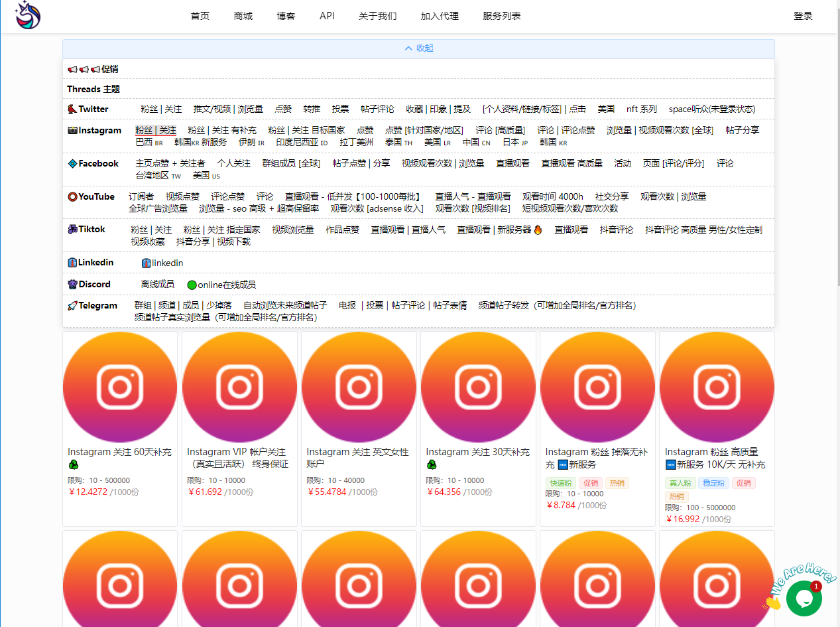Select Facebook 主页点赞 + 关注者
Image resolution: width=840 pixels, height=627 pixels.
(x=170, y=163)
